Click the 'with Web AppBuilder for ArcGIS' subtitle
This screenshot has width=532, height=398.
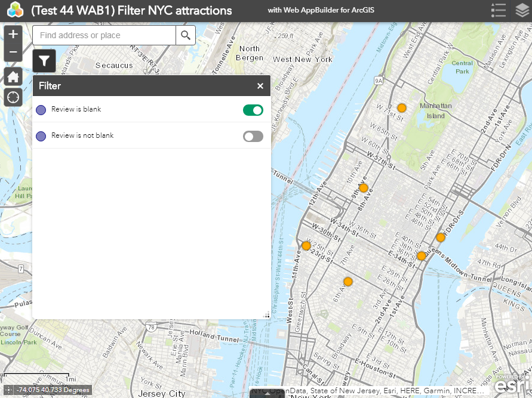pos(321,10)
